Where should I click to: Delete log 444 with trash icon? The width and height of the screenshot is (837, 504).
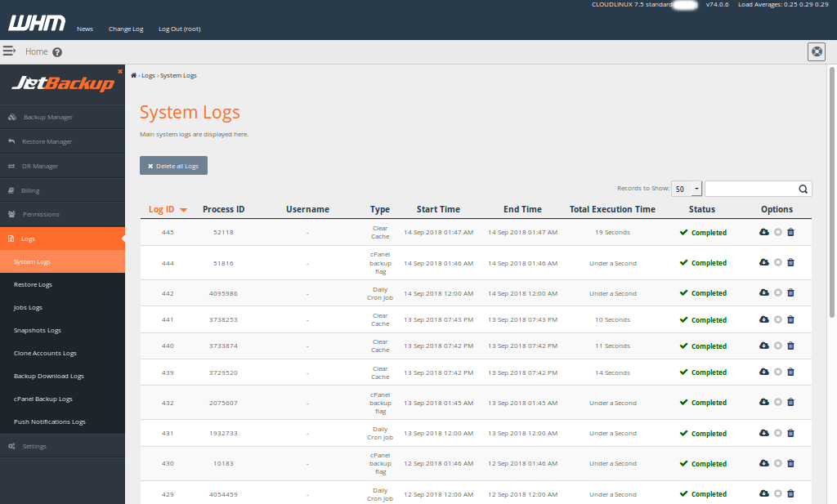(790, 262)
